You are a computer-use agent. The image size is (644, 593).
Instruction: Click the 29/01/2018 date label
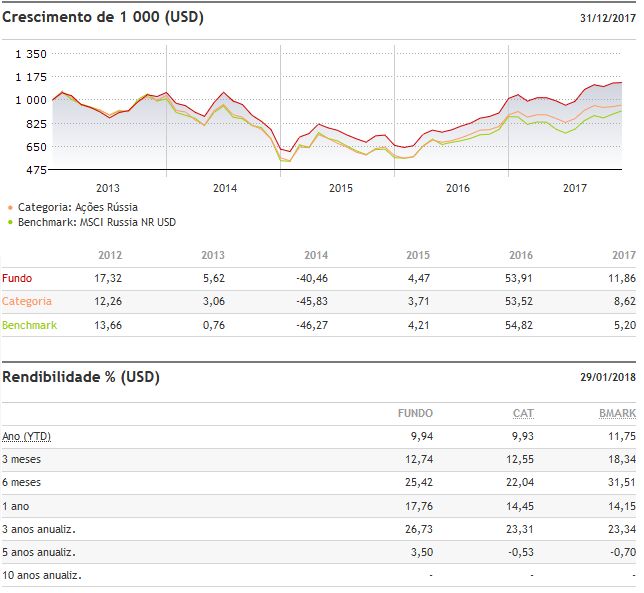click(x=607, y=378)
